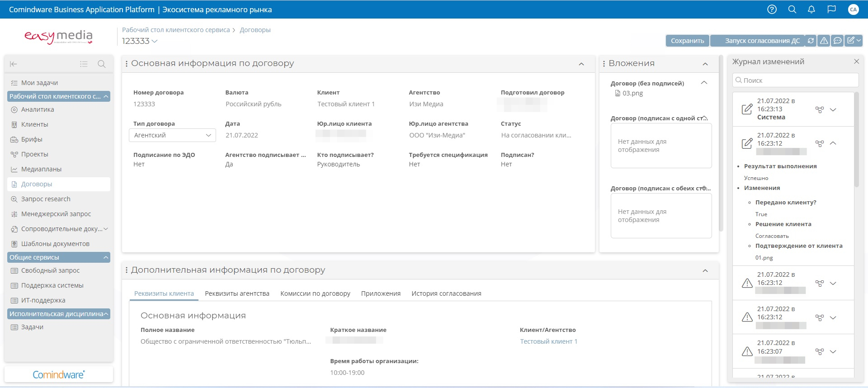Screen dimensions: 868x388
Task: Switch to Реквизиты агентства tab
Action: coord(237,293)
